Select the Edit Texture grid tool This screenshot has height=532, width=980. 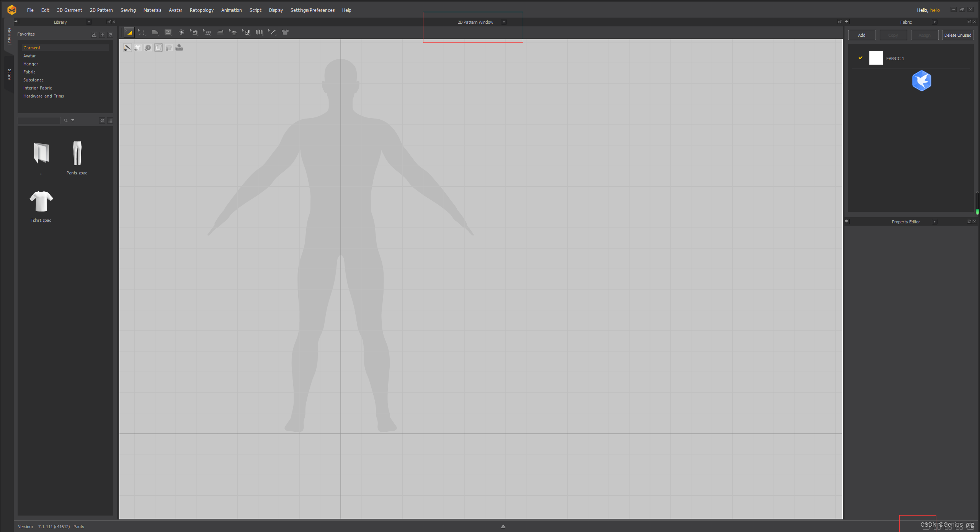pyautogui.click(x=207, y=33)
